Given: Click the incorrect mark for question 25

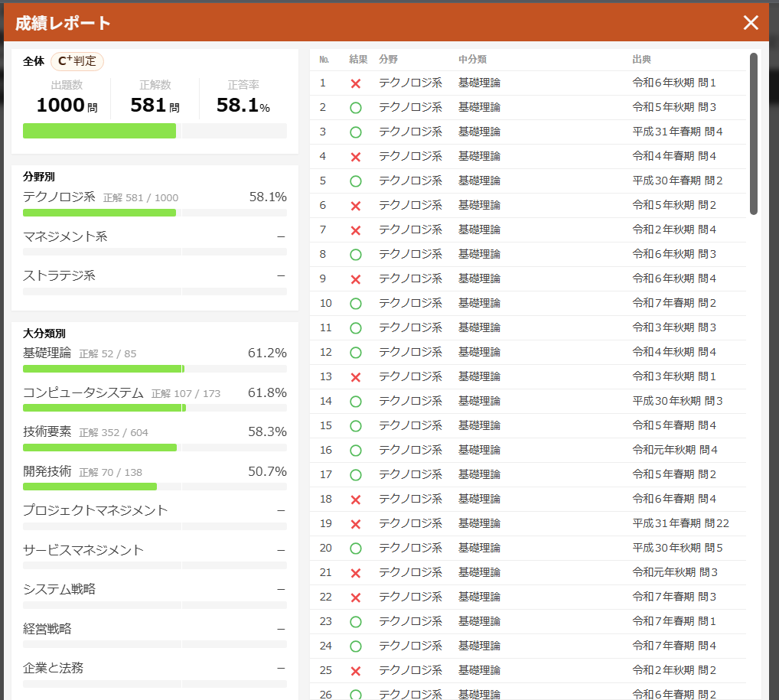Looking at the screenshot, I should tap(356, 671).
